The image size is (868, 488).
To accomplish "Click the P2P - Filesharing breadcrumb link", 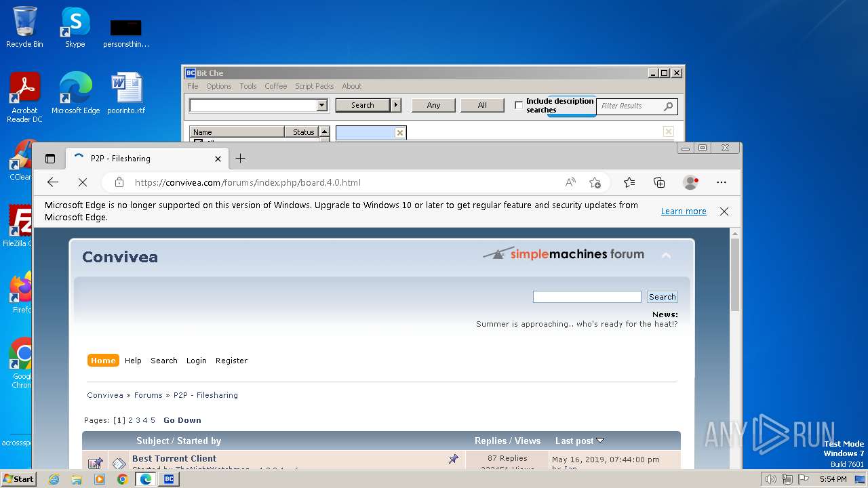I will tap(205, 395).
